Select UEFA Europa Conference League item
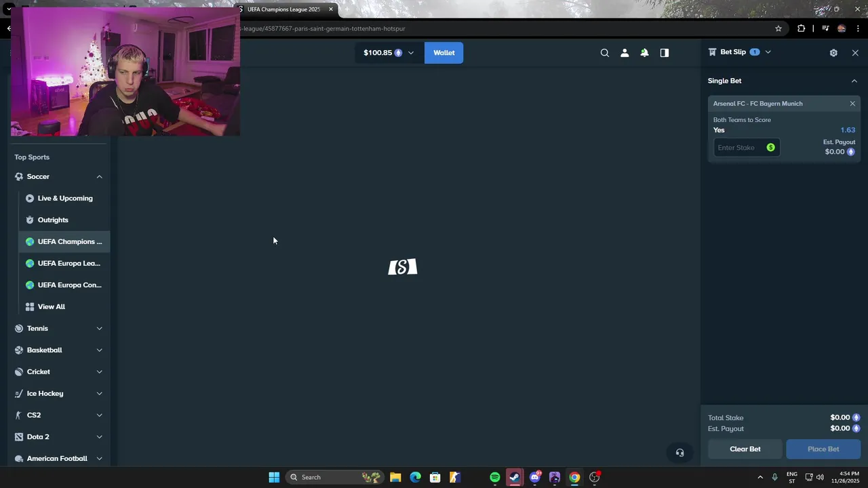The image size is (868, 488). [x=64, y=285]
